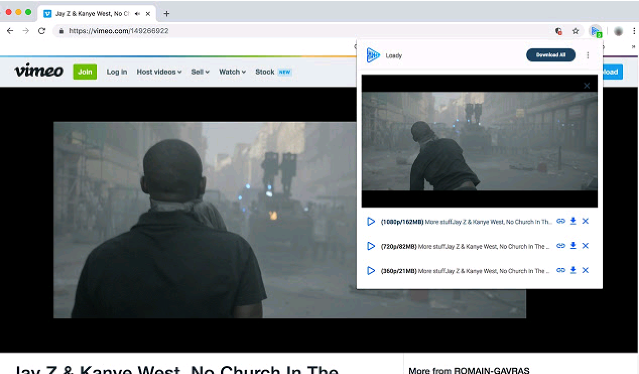Download the 1080p/162MB video
Image resolution: width=639 pixels, height=374 pixels.
[x=573, y=221]
